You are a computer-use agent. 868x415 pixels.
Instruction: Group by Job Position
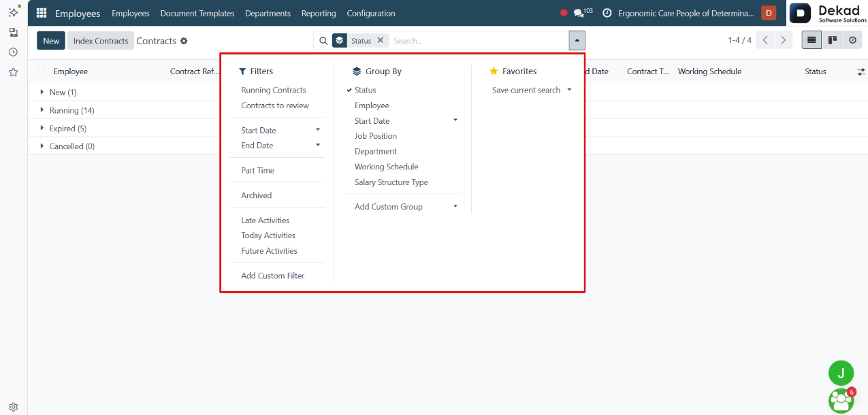376,136
